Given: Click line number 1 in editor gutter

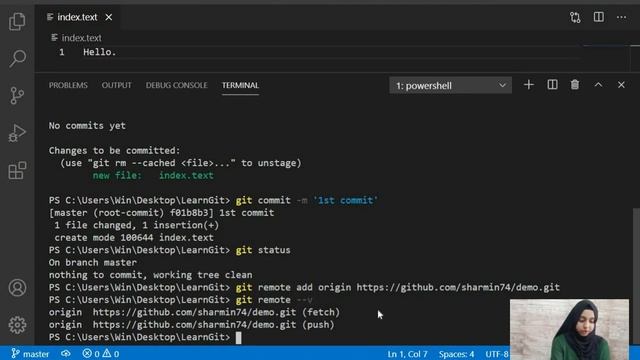Looking at the screenshot, I should [62, 52].
